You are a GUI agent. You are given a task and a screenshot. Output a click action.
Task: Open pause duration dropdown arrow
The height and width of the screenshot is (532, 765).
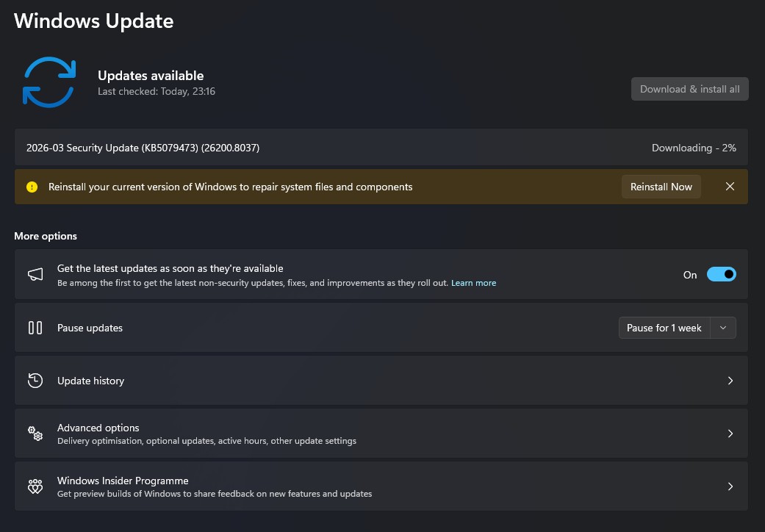[723, 328]
